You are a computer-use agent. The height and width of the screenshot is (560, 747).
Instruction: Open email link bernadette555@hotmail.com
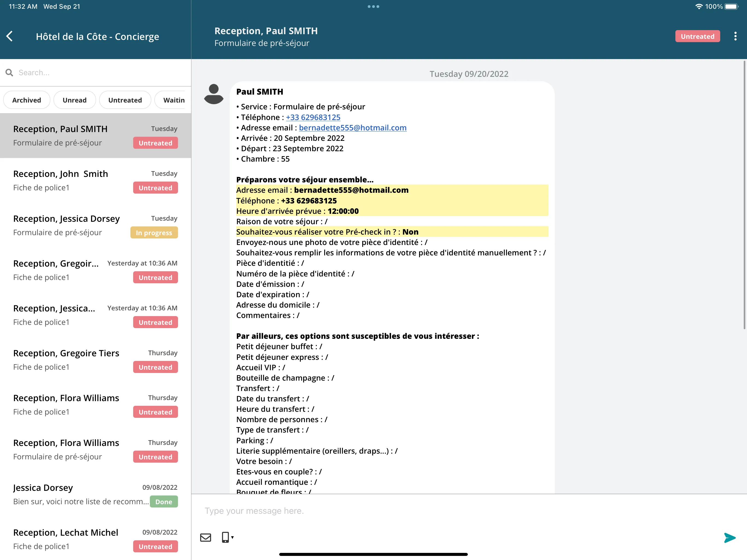[352, 128]
